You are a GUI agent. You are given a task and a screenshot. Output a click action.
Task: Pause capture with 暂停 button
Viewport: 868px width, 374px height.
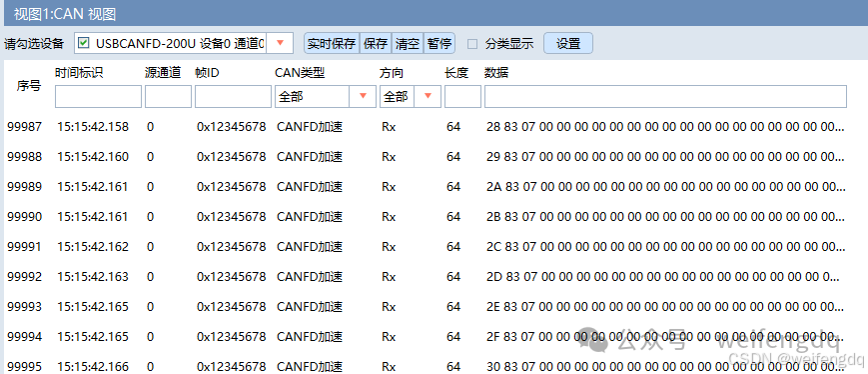(x=439, y=44)
